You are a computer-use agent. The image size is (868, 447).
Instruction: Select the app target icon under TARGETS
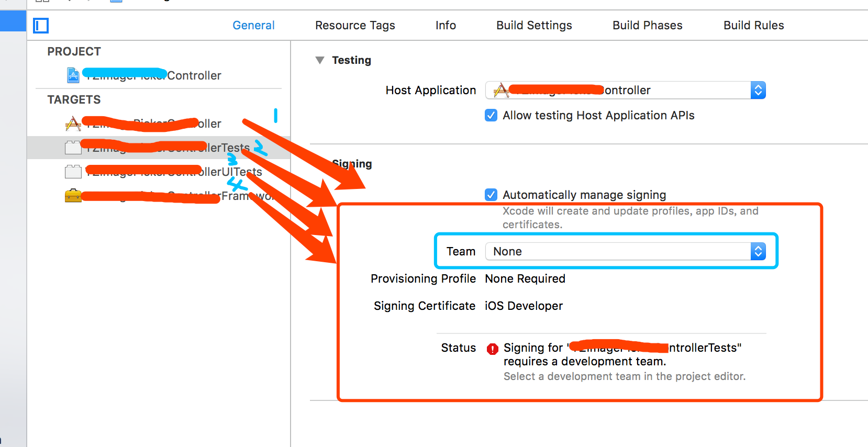(73, 124)
